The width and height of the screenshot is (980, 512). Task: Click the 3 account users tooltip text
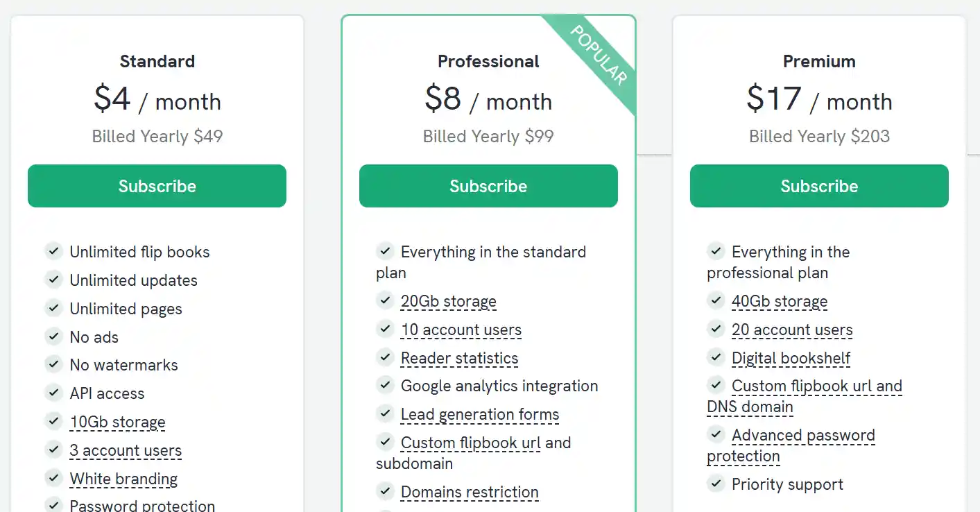tap(126, 450)
